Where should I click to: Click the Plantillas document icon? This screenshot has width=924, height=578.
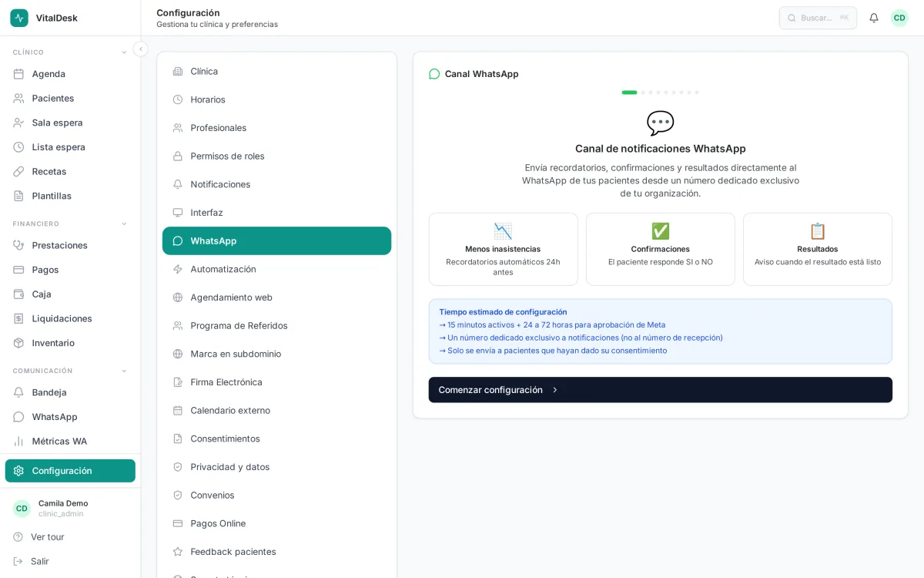[x=18, y=196]
